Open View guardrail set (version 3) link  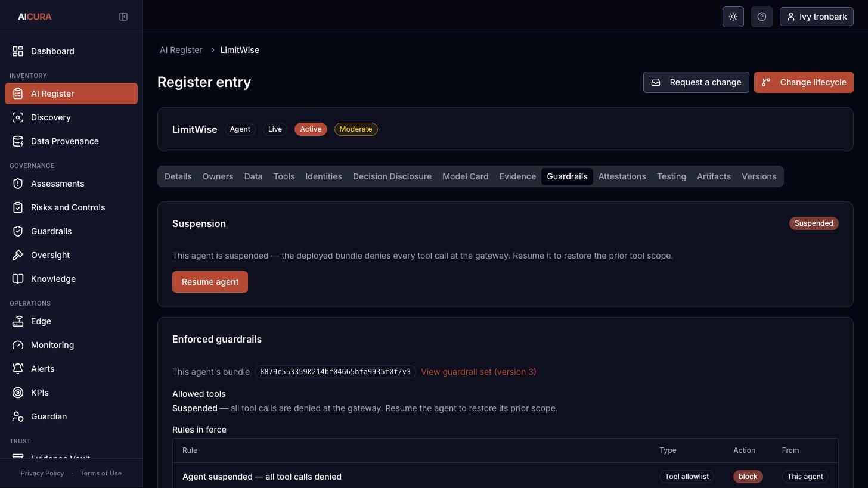[479, 372]
